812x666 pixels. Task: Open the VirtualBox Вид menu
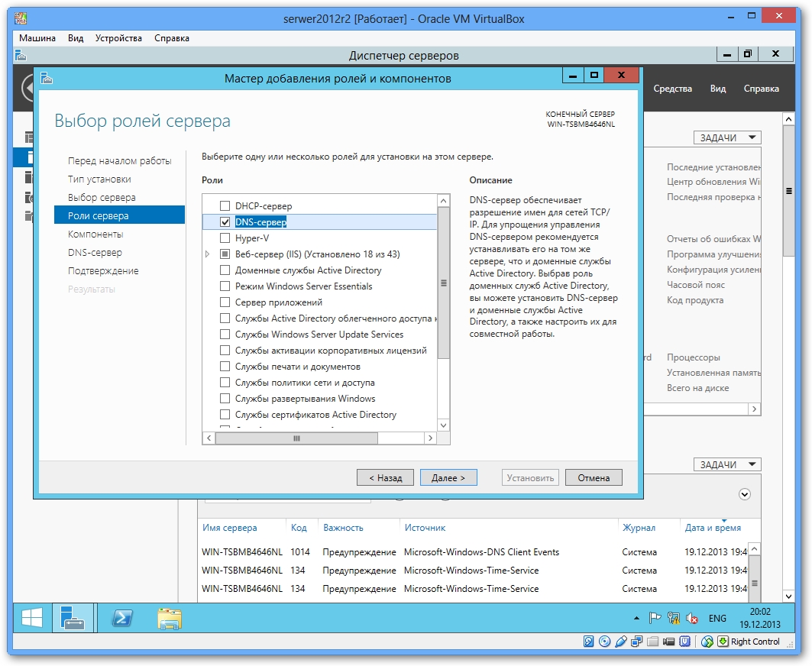click(76, 37)
